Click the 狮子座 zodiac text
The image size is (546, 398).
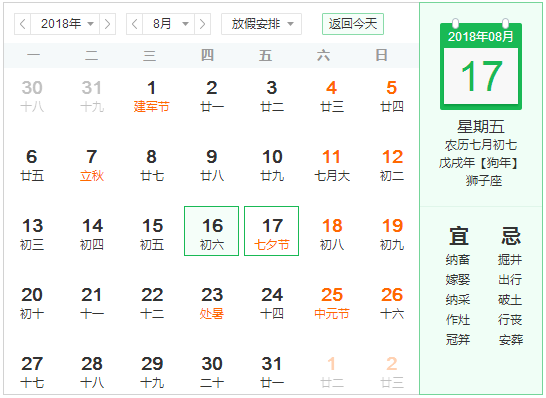coord(484,181)
